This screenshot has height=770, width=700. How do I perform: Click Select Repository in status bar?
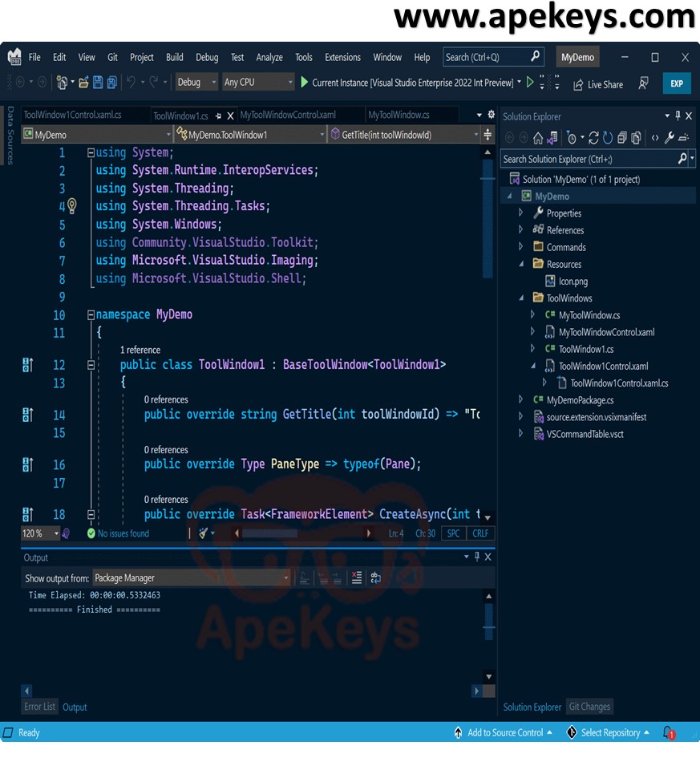(x=609, y=732)
